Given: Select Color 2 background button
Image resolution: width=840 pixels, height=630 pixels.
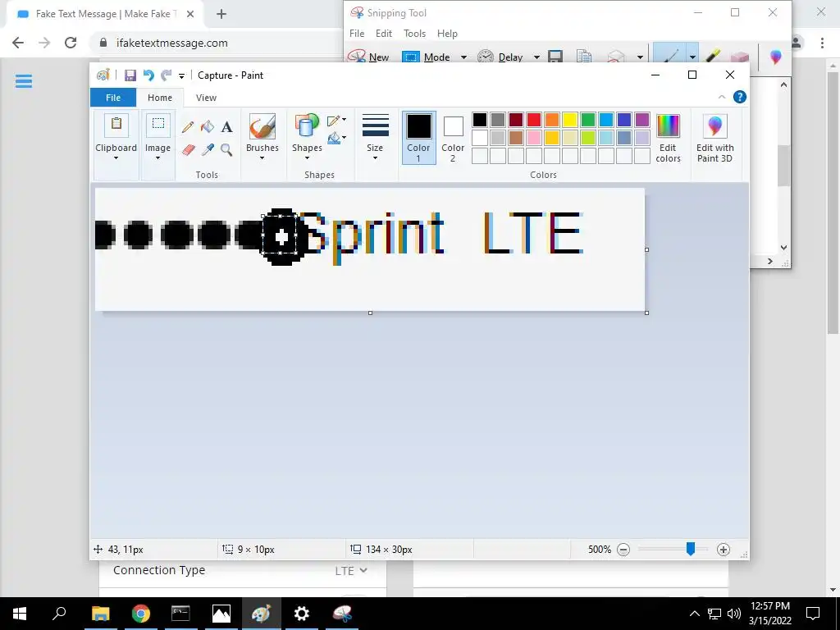Looking at the screenshot, I should pyautogui.click(x=453, y=138).
